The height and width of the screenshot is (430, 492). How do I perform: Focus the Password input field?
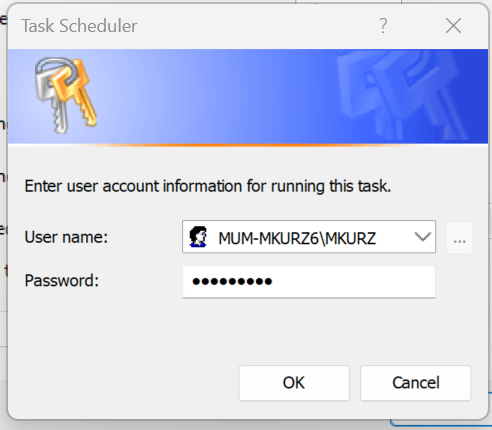(x=309, y=282)
